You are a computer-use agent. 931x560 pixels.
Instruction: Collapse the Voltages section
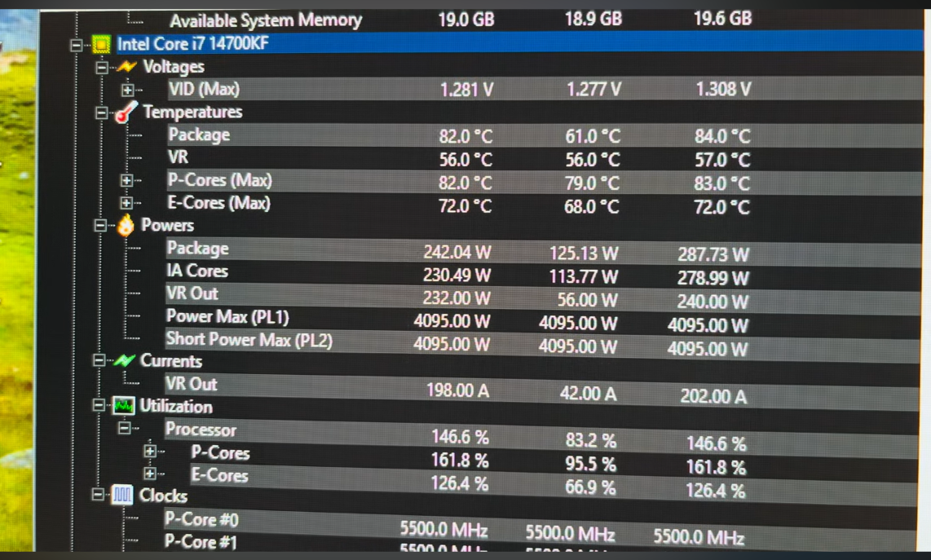(x=102, y=67)
